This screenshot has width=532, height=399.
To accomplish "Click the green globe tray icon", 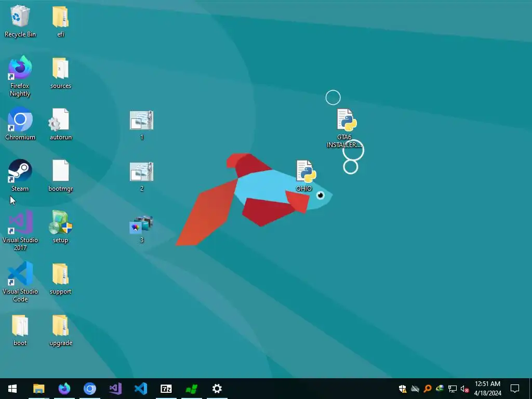I will (x=440, y=389).
